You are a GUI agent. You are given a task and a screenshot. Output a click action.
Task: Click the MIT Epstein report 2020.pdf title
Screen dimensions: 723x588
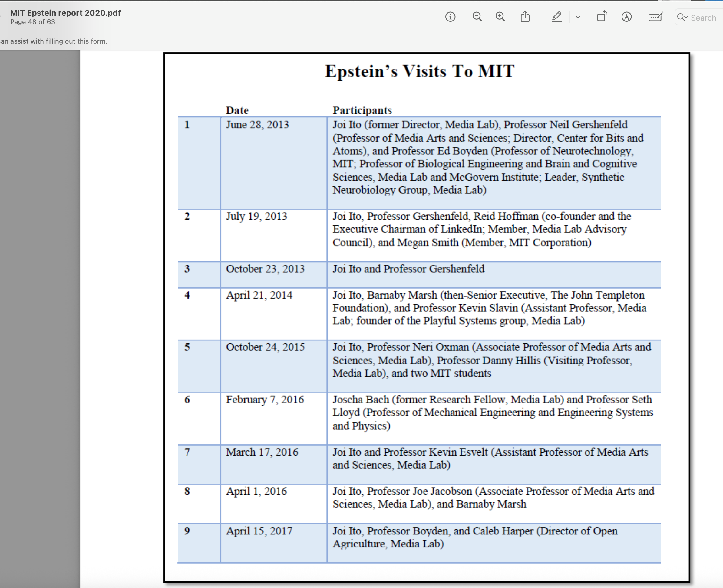click(x=65, y=13)
